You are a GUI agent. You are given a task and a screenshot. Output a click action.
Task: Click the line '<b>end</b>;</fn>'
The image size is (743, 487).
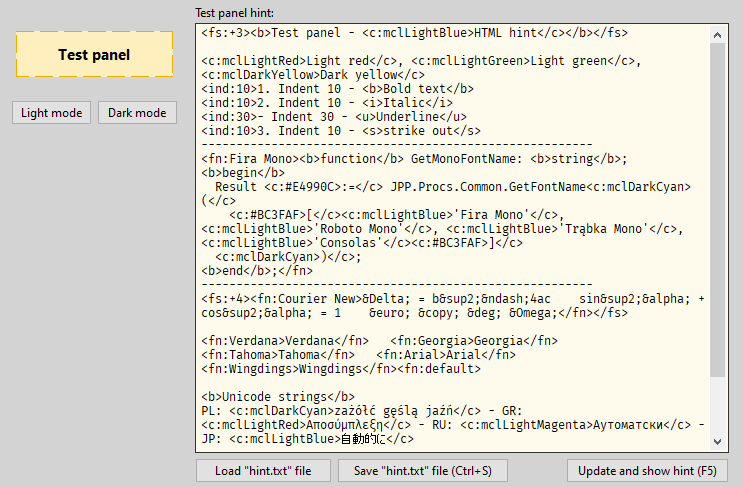(257, 271)
